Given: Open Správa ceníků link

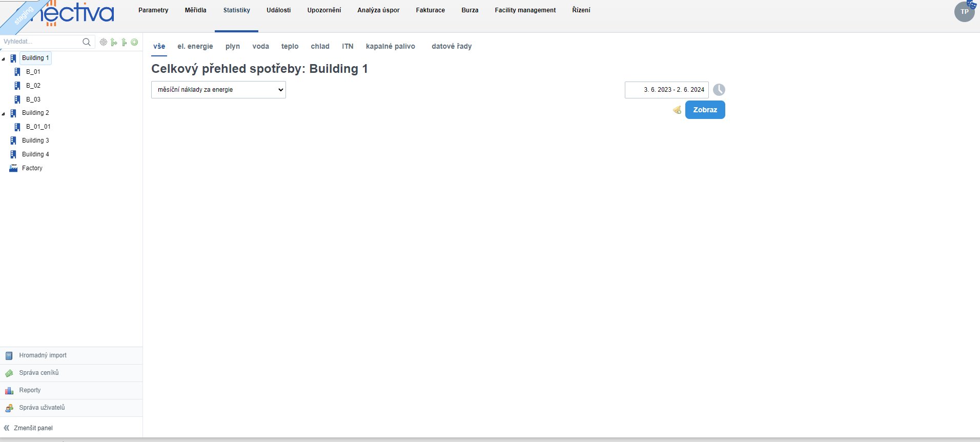Looking at the screenshot, I should tap(39, 373).
